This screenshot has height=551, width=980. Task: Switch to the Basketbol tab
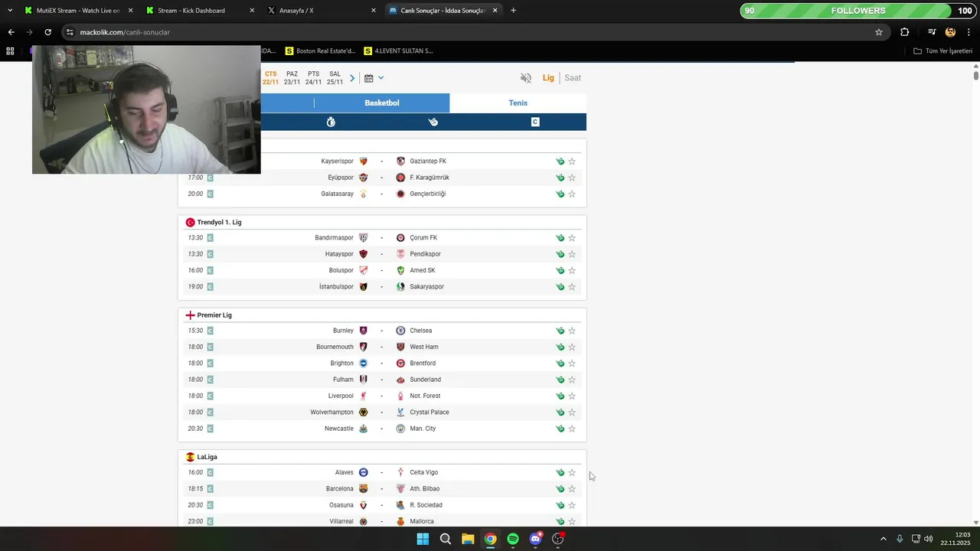[382, 103]
